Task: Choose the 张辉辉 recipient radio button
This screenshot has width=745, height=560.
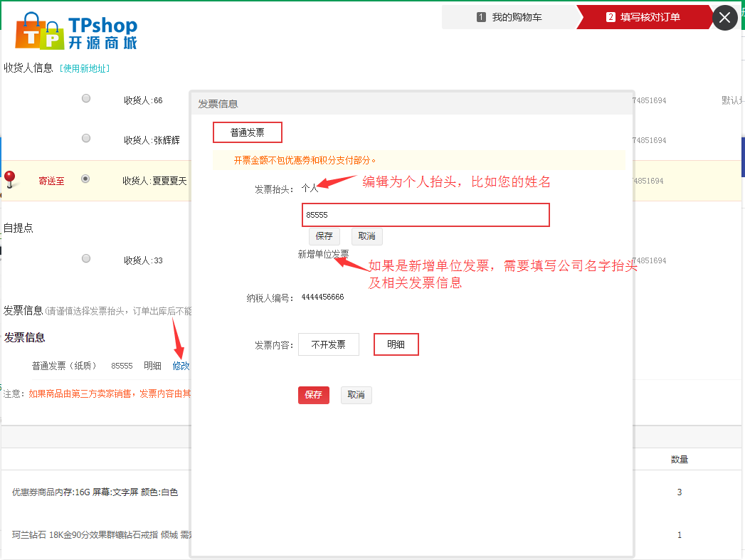Action: pos(86,138)
